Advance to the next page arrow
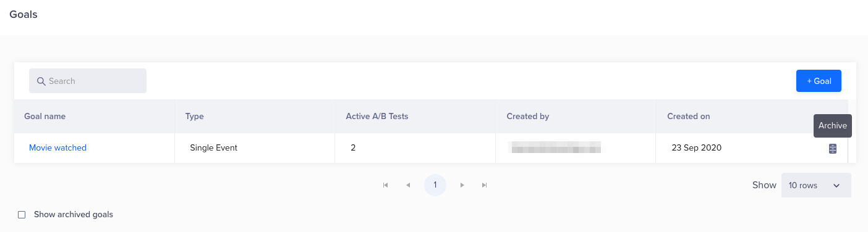Image resolution: width=868 pixels, height=232 pixels. [x=462, y=185]
